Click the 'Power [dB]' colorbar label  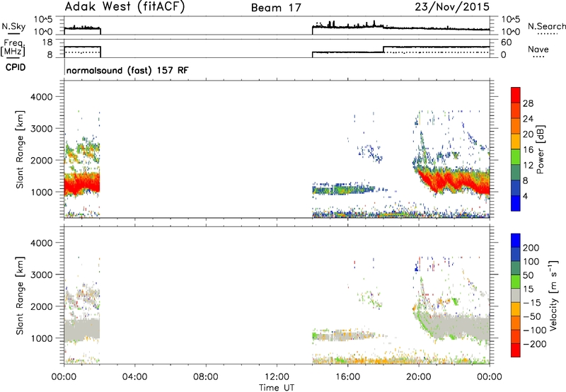[x=541, y=149]
